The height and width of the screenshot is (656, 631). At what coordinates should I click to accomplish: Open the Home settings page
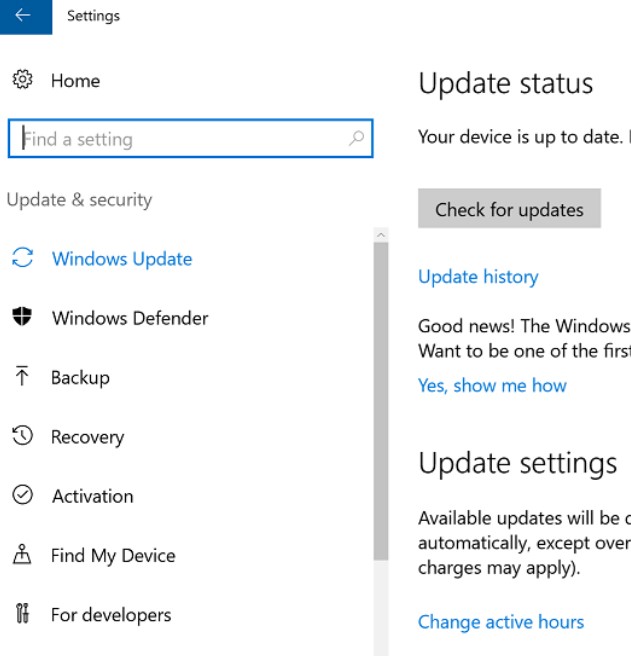(x=75, y=81)
